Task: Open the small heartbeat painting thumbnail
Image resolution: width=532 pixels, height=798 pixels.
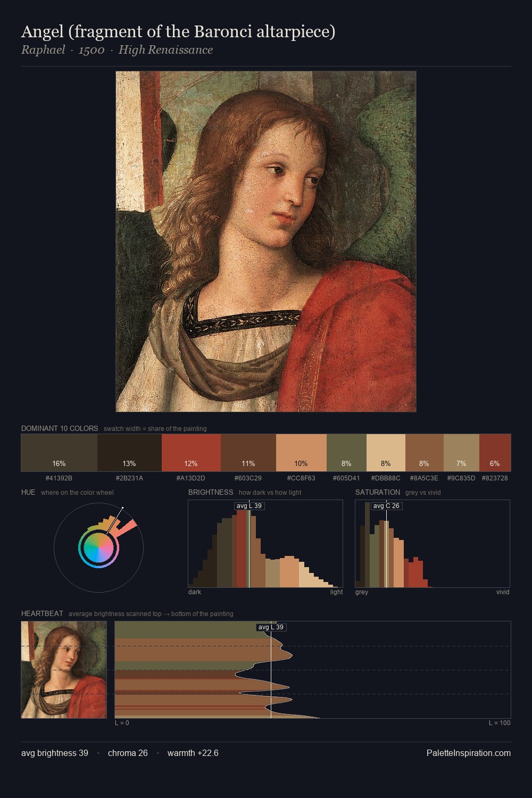Action: click(x=64, y=670)
